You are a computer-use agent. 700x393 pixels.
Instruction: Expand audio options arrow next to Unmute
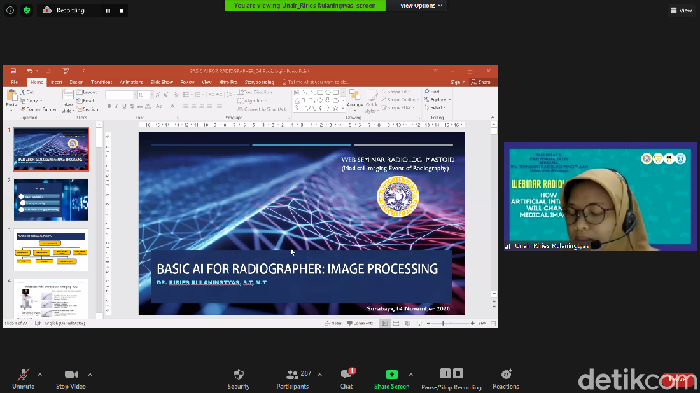click(40, 374)
